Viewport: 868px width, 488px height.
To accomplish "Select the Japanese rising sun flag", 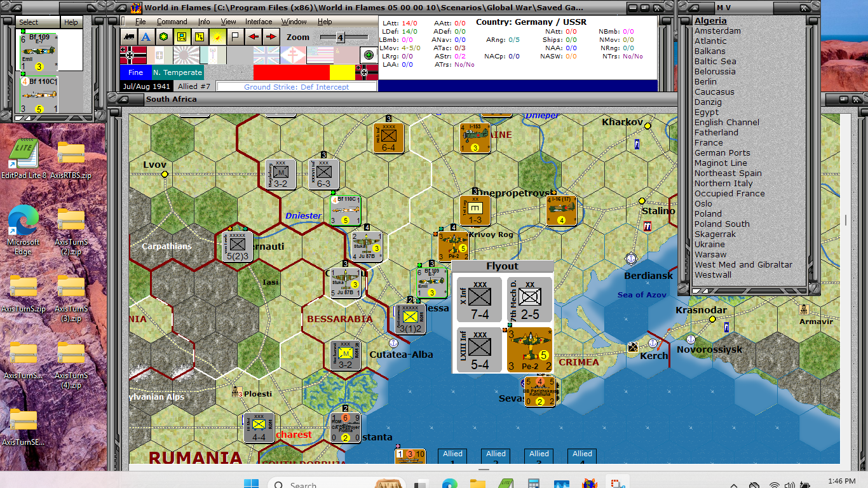I will coord(186,55).
